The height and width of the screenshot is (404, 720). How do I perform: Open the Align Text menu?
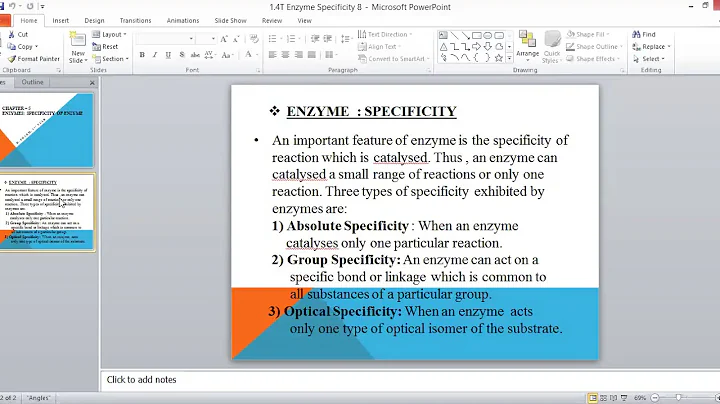pyautogui.click(x=379, y=47)
